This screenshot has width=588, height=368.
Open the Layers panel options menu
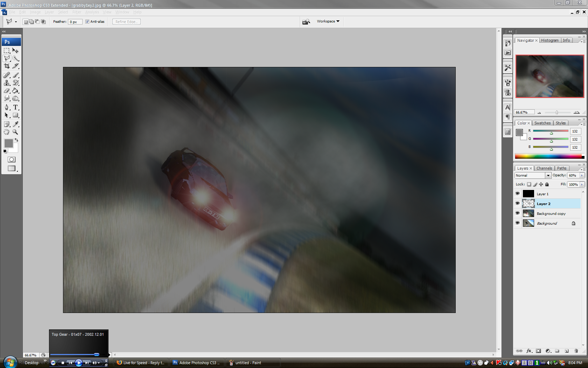coord(583,169)
